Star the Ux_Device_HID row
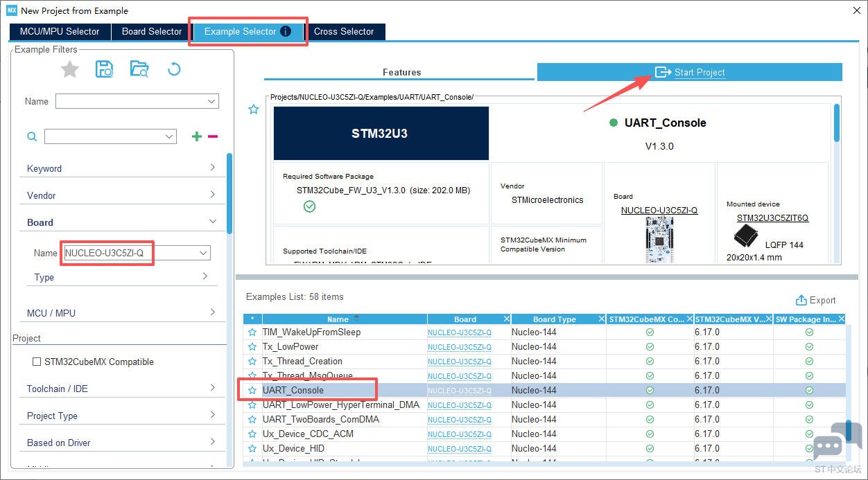 pos(252,448)
